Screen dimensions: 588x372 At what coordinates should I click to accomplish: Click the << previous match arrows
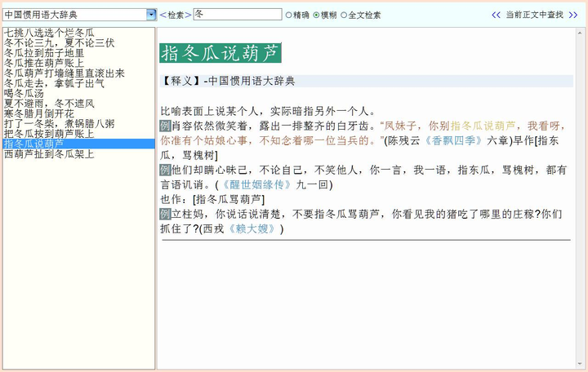click(x=496, y=15)
